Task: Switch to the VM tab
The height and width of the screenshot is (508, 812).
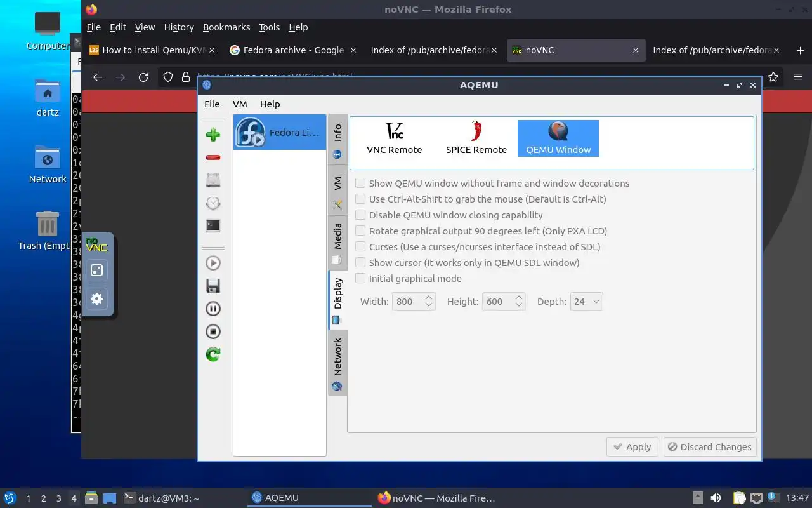Action: [337, 192]
